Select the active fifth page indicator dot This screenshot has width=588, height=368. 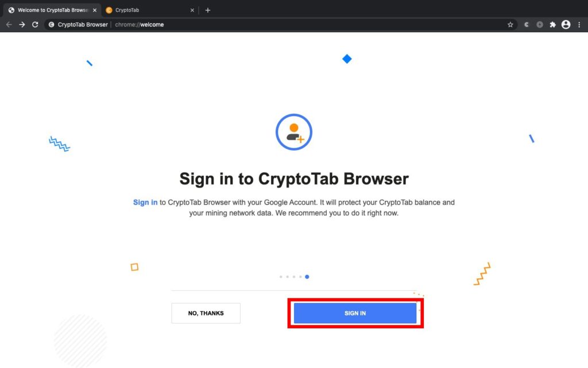[x=307, y=277]
